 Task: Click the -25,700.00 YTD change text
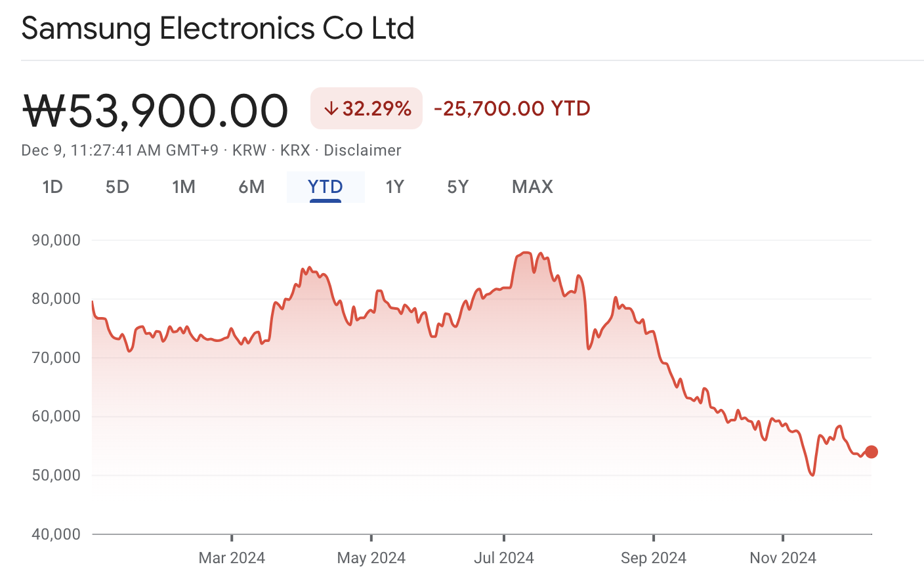pos(512,108)
